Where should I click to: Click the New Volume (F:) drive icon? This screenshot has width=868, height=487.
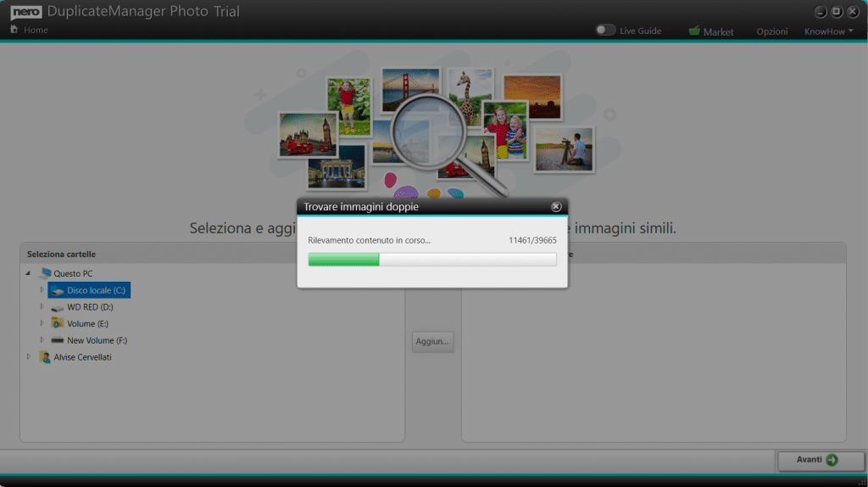pos(58,340)
